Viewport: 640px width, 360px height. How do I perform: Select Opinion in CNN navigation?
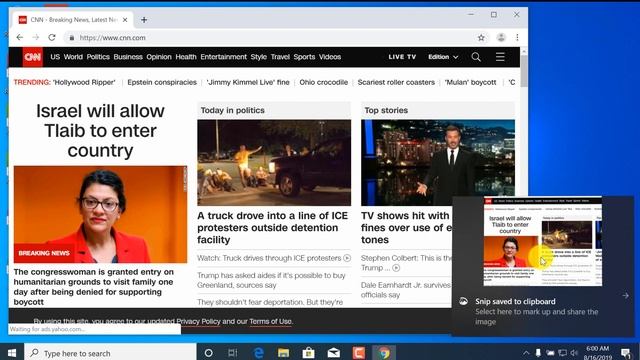click(x=159, y=57)
